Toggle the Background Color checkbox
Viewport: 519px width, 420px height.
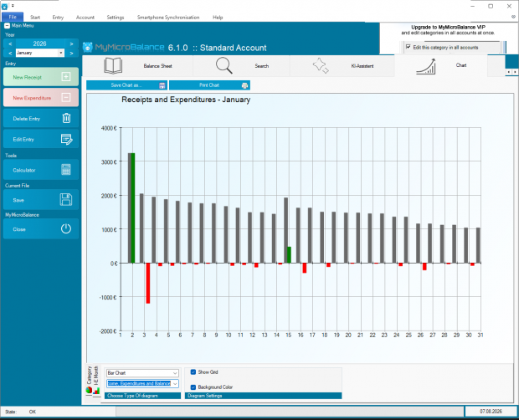tap(193, 387)
